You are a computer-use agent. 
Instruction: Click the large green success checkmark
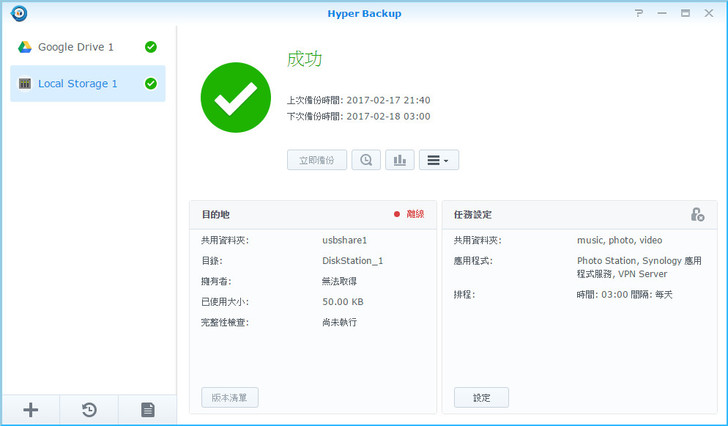click(236, 97)
